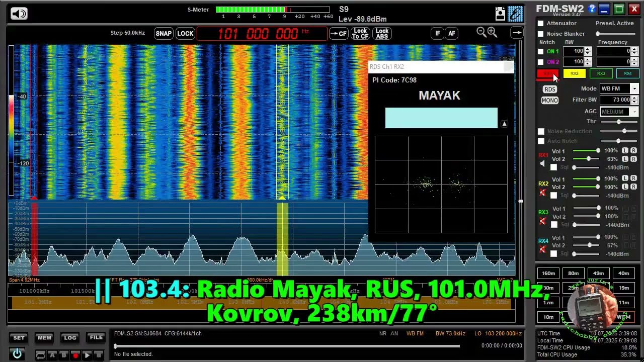The width and height of the screenshot is (644, 362).
Task: Enable the Attenuator checkbox
Action: pos(541,23)
